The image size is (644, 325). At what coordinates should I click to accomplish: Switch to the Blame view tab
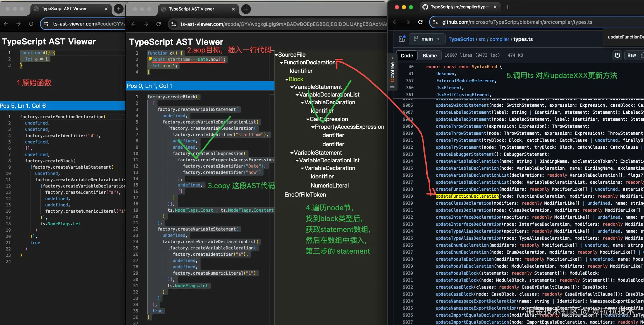[429, 55]
